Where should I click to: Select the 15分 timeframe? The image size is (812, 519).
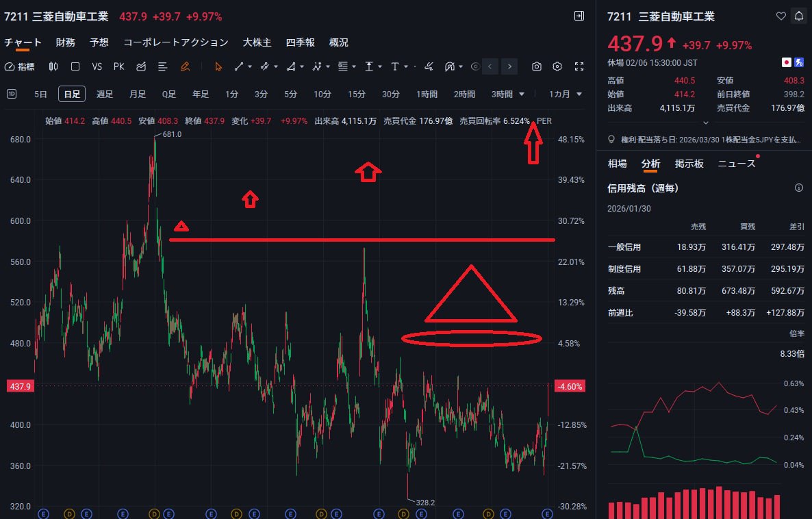356,94
